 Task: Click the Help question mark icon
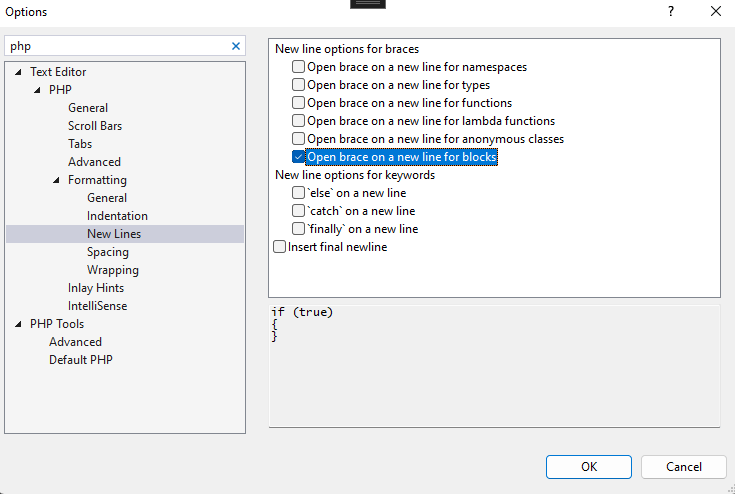click(x=669, y=11)
